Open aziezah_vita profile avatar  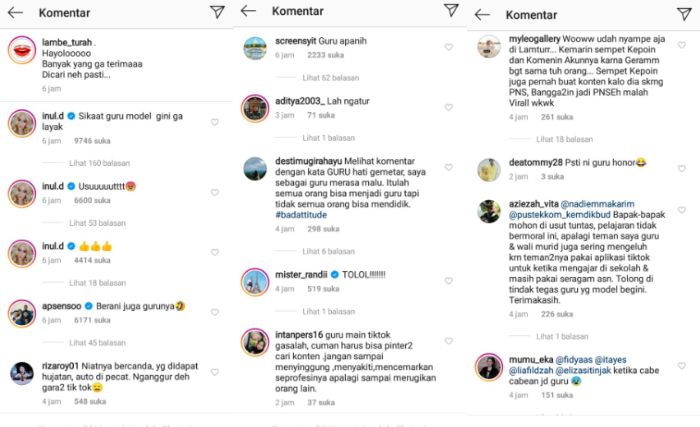coord(490,210)
